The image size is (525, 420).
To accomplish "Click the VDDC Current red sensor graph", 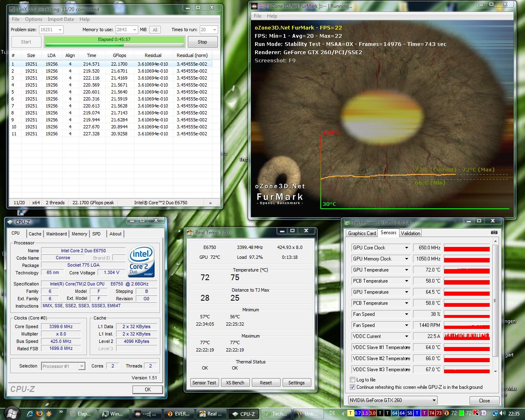I will click(x=467, y=336).
